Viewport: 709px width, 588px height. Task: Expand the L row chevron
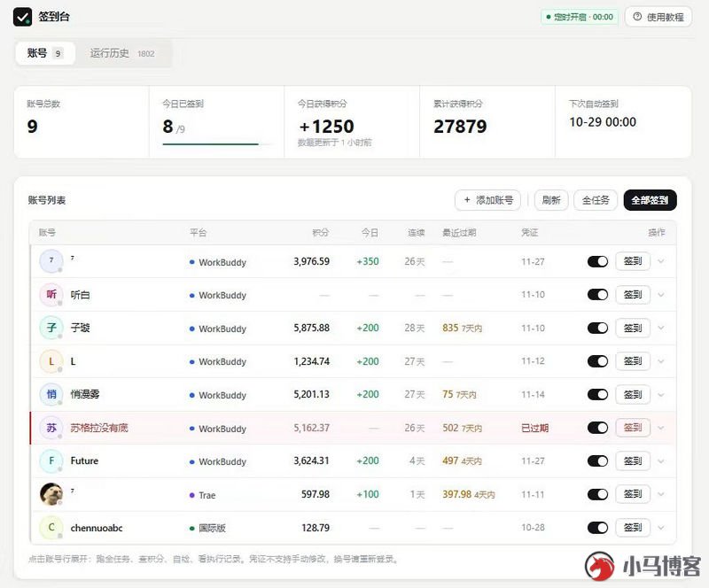(661, 361)
